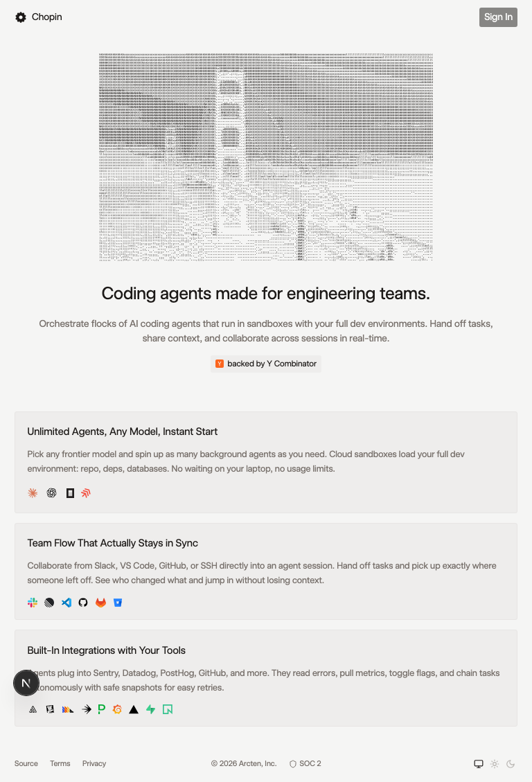This screenshot has height=782, width=532.
Task: Click the GitLab fox icon
Action: pyautogui.click(x=100, y=603)
